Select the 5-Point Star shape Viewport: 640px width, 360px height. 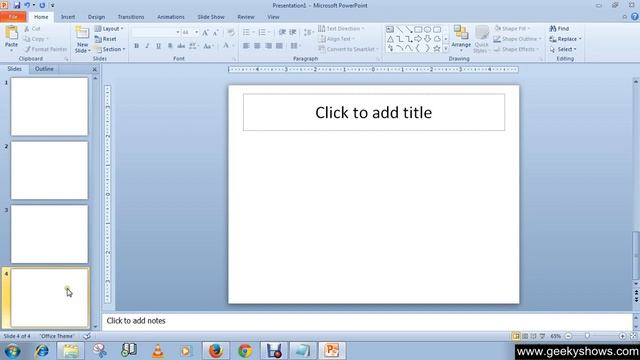437,49
